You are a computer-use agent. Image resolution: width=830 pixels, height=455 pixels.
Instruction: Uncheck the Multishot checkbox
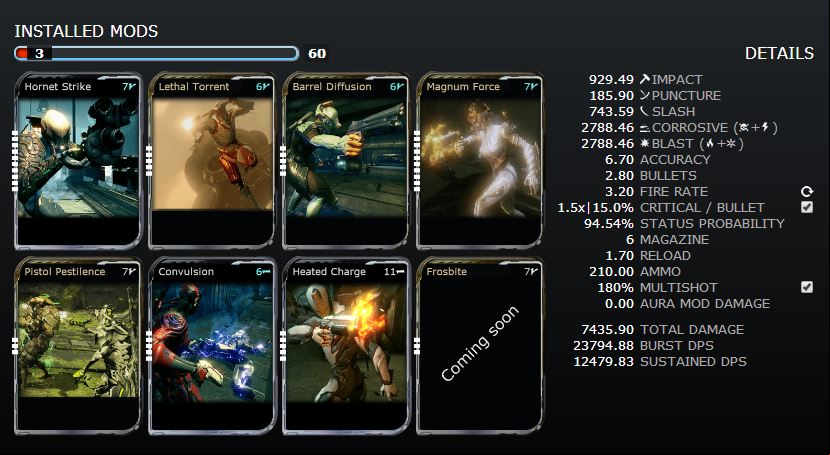[x=807, y=287]
